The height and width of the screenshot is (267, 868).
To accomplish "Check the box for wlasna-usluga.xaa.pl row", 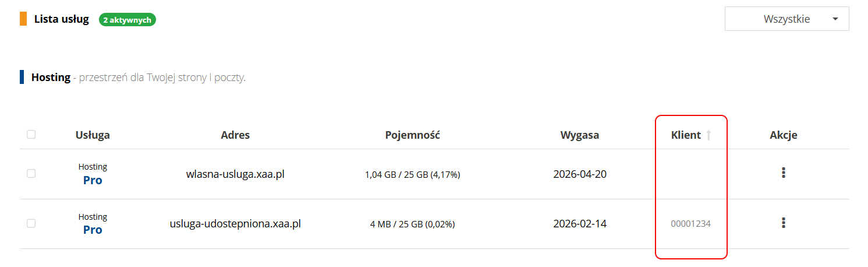I will point(31,173).
